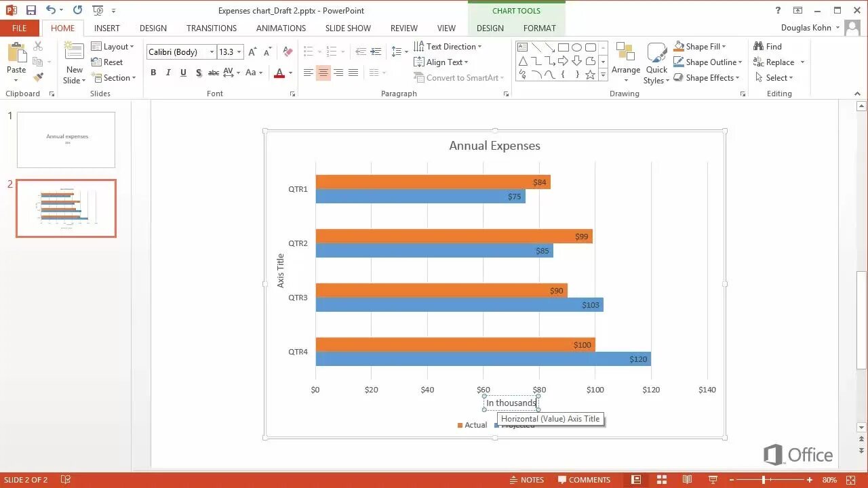868x488 pixels.
Task: Select the slide 1 thumbnail
Action: 66,140
